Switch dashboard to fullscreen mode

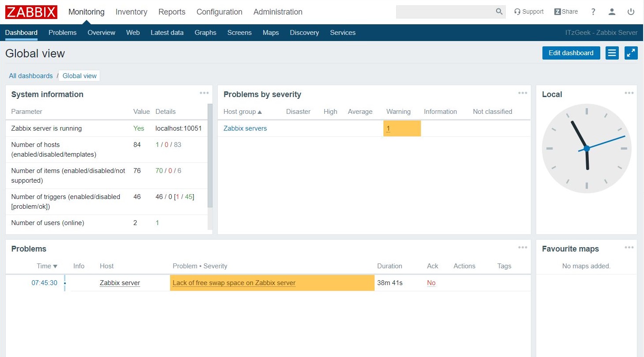pyautogui.click(x=631, y=53)
